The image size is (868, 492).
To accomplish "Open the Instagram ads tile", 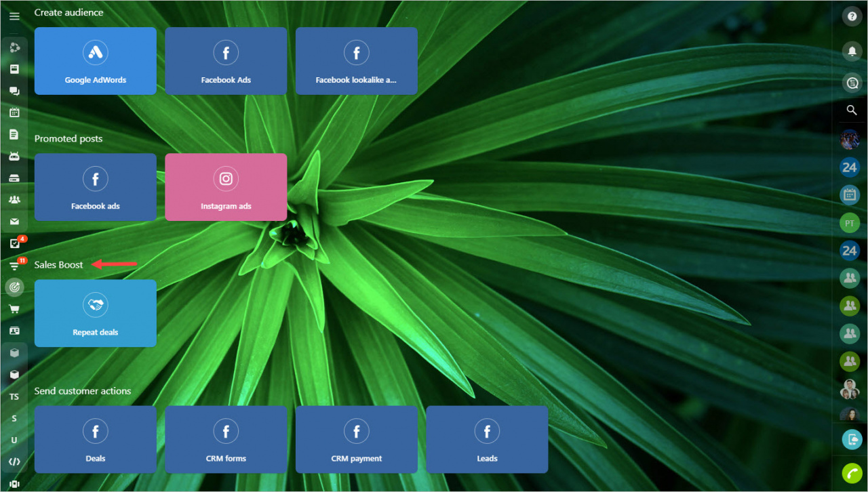I will coord(226,187).
